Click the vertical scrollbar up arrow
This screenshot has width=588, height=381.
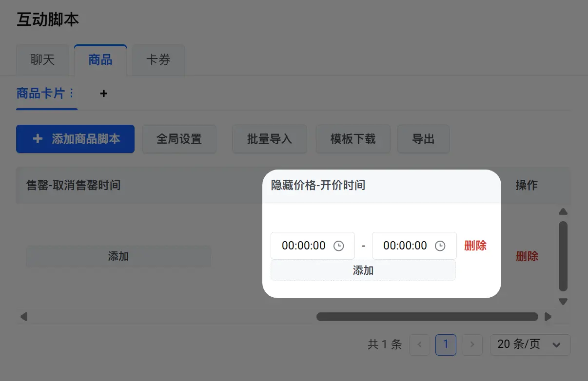click(x=563, y=211)
